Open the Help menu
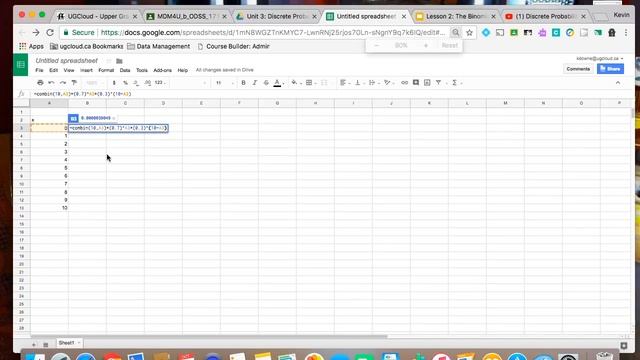This screenshot has width=640, height=360. [x=182, y=70]
